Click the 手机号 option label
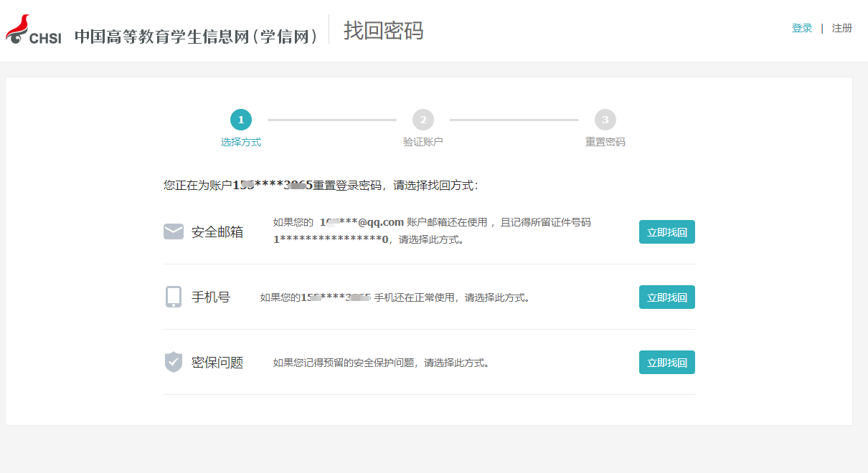 click(211, 297)
